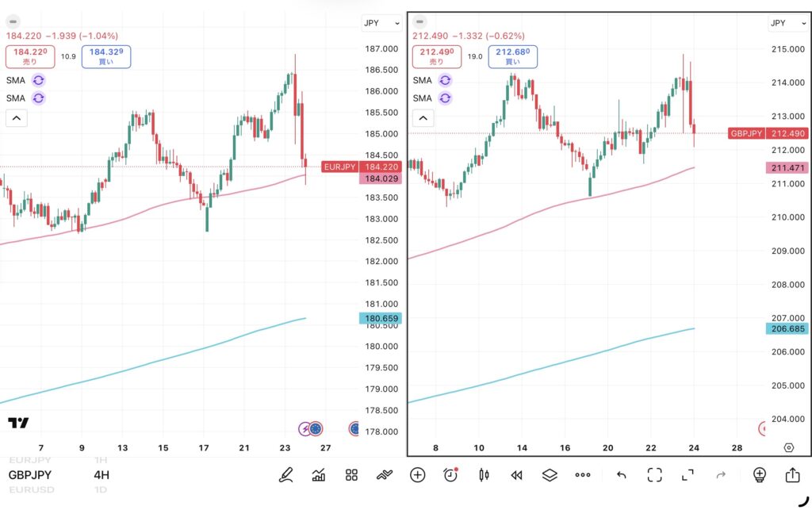
Task: Open the more options ellipsis menu
Action: (583, 475)
